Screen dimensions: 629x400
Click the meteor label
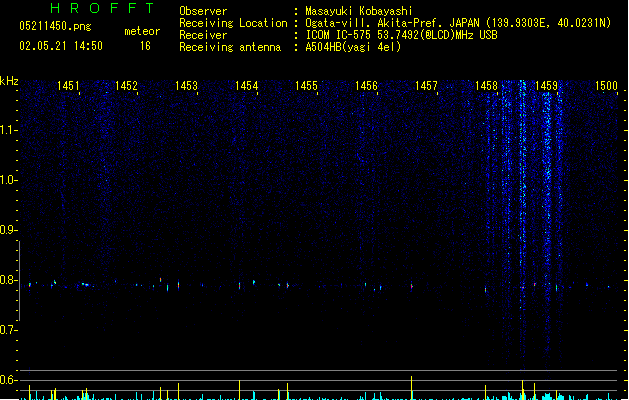142,31
